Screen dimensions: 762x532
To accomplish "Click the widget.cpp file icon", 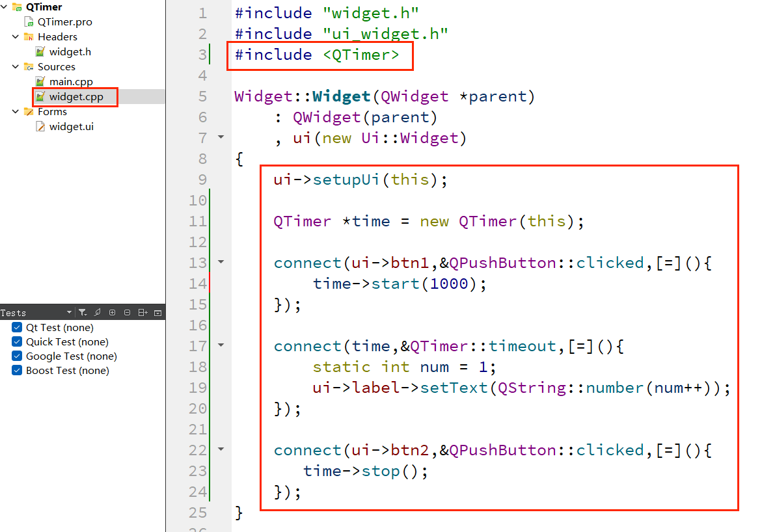I will click(x=40, y=96).
